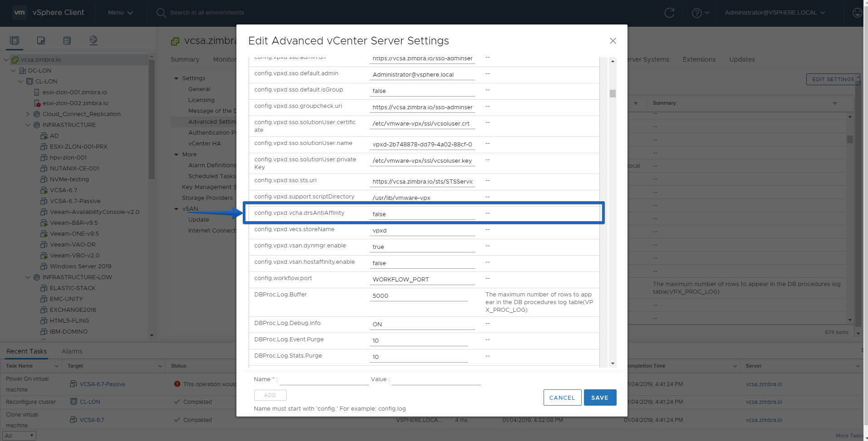Open the Networking inventory icon
The image size is (868, 441).
[93, 40]
